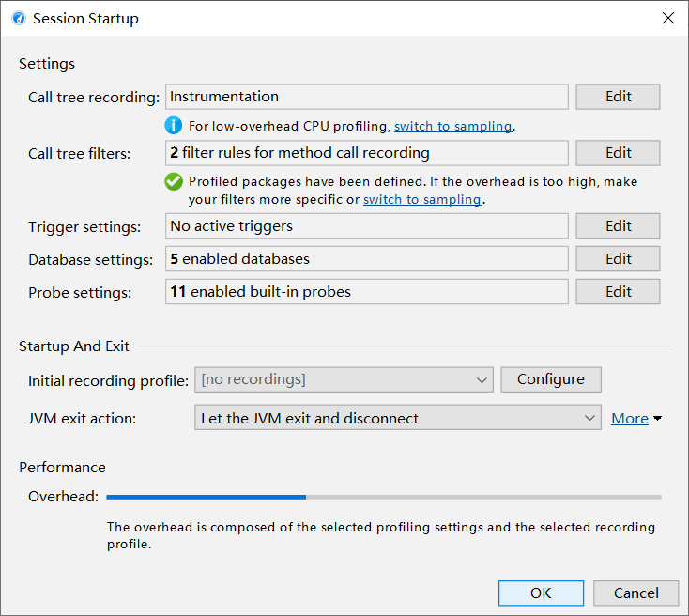The image size is (689, 616).
Task: Click the JProfiler title bar icon
Action: [x=19, y=19]
